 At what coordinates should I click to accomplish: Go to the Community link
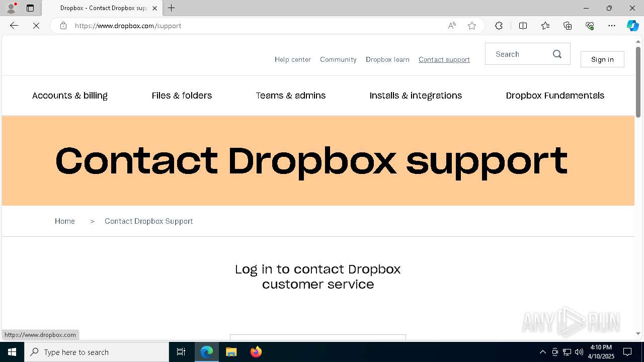coord(338,59)
